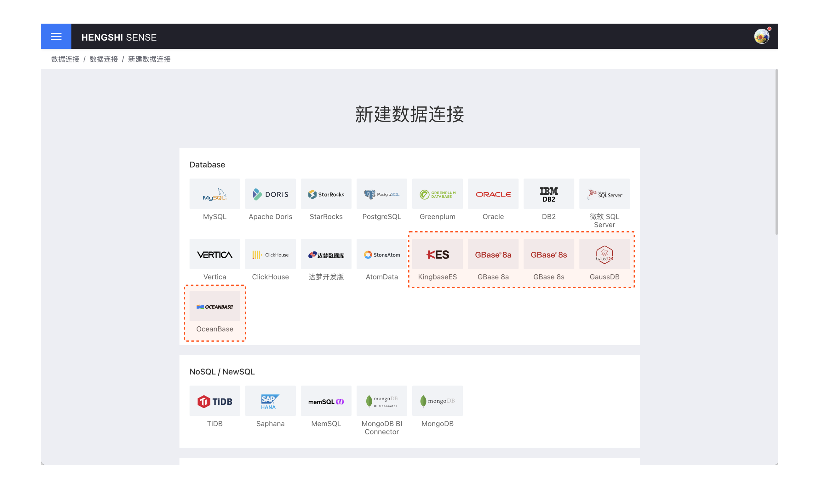Choose the Microsoft SQL Server tile
Screen dimensions: 819x504
(604, 194)
